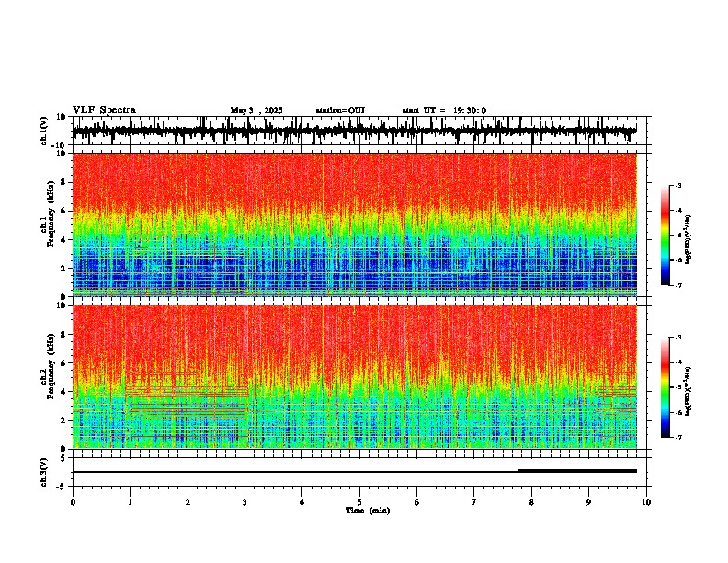This screenshot has width=728, height=563.
Task: Click the "-7" tick on ch.1 colorbar
Action: click(678, 285)
